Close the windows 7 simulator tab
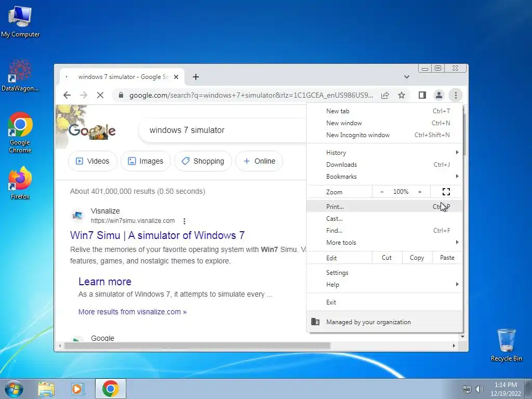 176,77
